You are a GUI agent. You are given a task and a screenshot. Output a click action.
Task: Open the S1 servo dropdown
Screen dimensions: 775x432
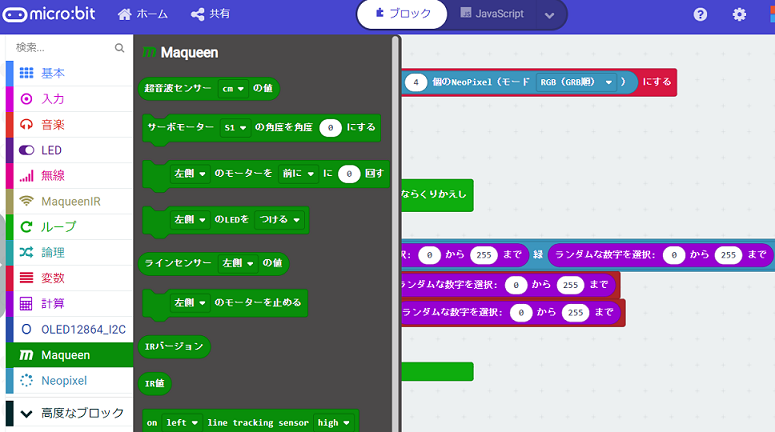tap(235, 128)
